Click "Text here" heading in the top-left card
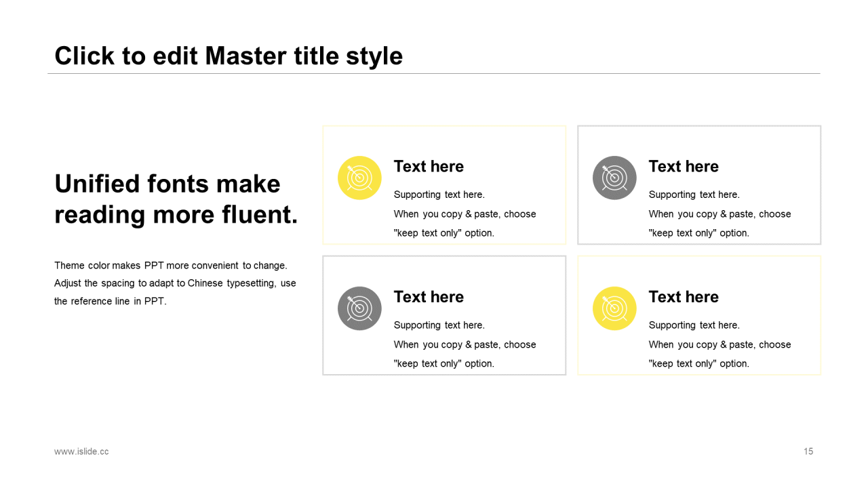The width and height of the screenshot is (868, 488). [x=429, y=167]
